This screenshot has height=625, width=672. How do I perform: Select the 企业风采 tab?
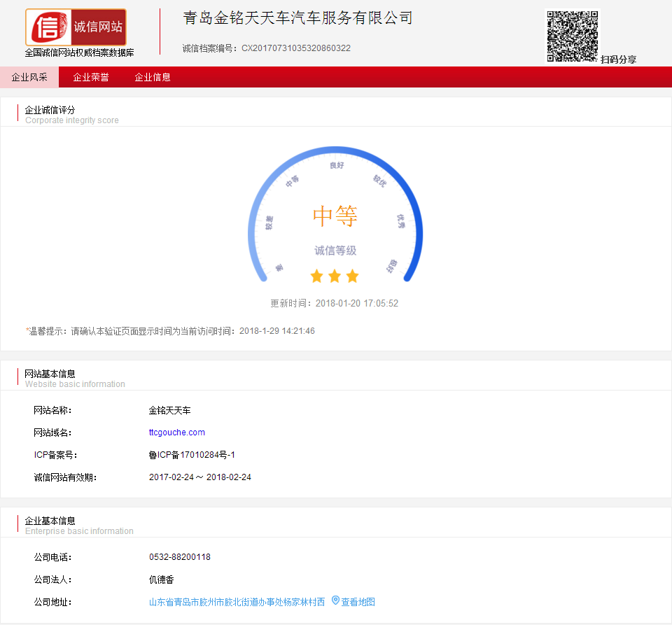click(29, 78)
